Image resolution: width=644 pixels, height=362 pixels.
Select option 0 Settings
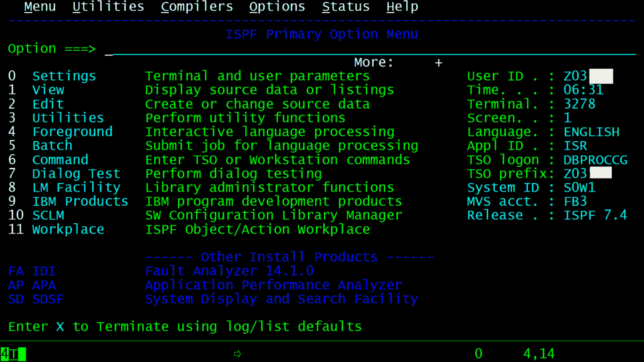pos(52,76)
